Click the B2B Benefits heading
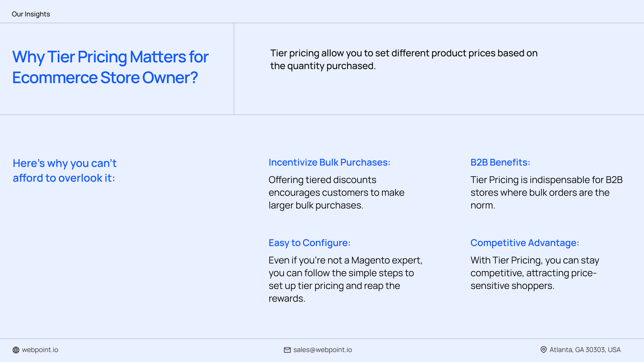644x362 pixels. (500, 162)
